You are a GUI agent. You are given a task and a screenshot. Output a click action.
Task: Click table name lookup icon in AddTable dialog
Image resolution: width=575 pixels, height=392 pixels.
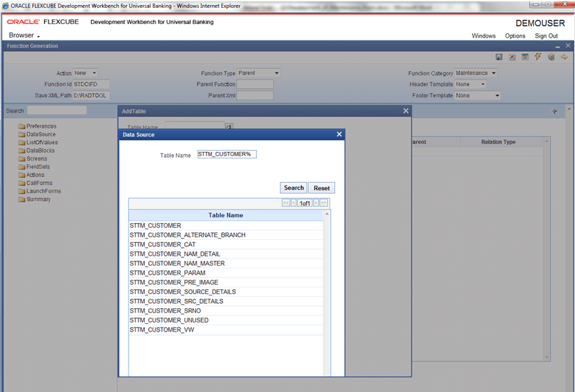click(229, 126)
